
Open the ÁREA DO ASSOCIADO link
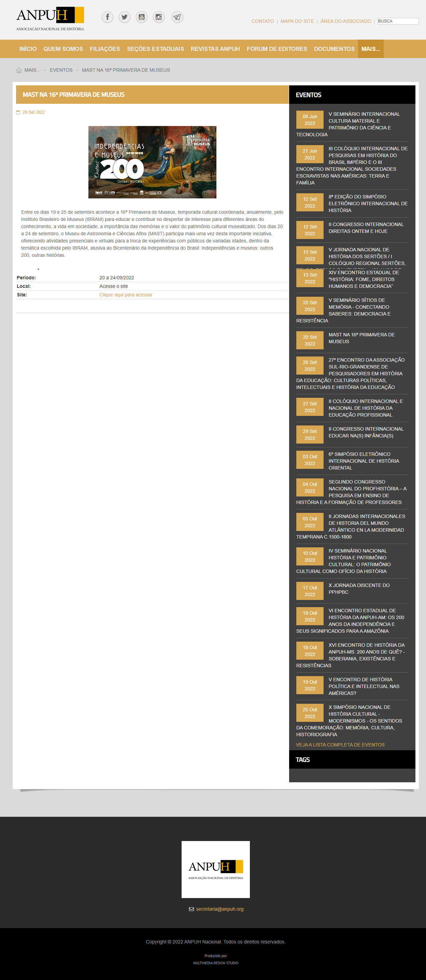(345, 21)
